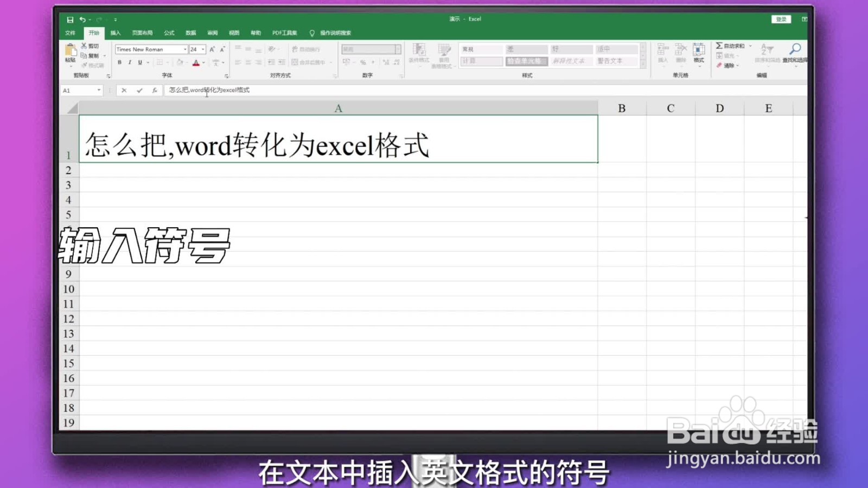
Task: Switch to the Data (数据) tab
Action: [191, 33]
